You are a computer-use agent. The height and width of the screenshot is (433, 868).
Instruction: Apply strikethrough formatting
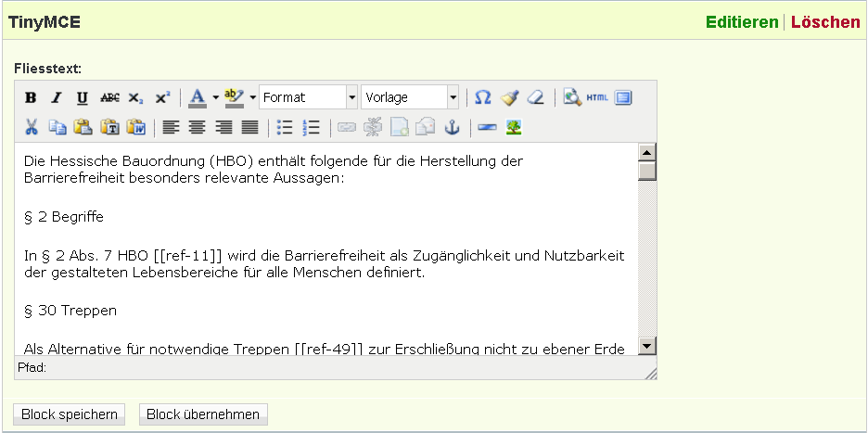pyautogui.click(x=109, y=98)
